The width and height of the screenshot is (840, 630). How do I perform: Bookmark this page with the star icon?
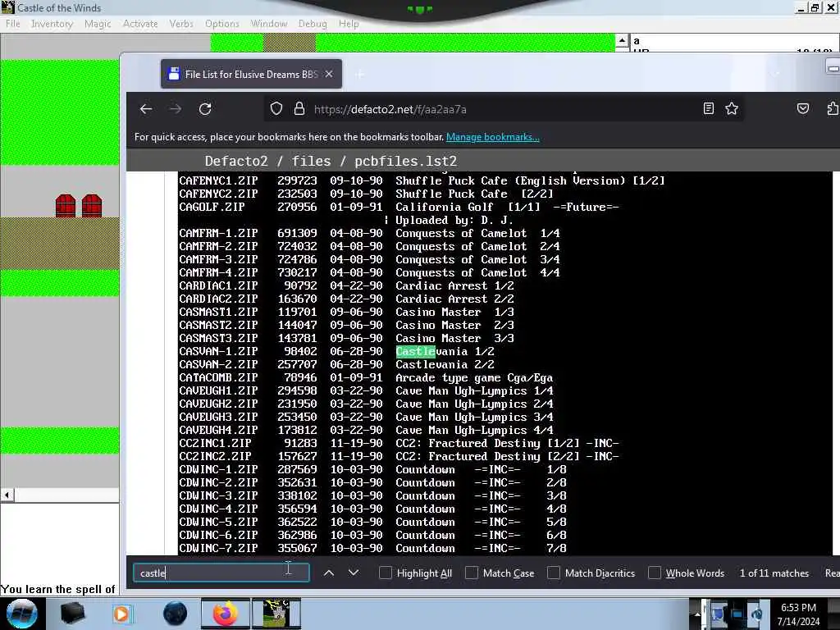click(732, 109)
